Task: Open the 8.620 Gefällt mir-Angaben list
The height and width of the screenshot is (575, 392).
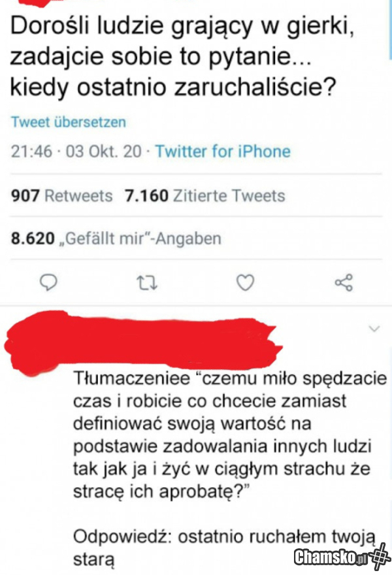Action: click(116, 238)
